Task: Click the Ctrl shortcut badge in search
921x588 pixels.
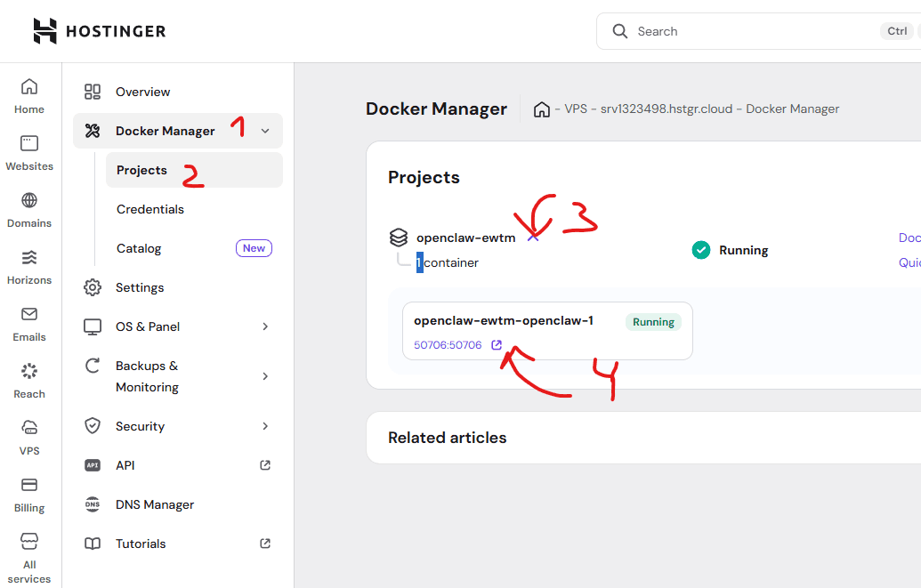Action: [897, 31]
